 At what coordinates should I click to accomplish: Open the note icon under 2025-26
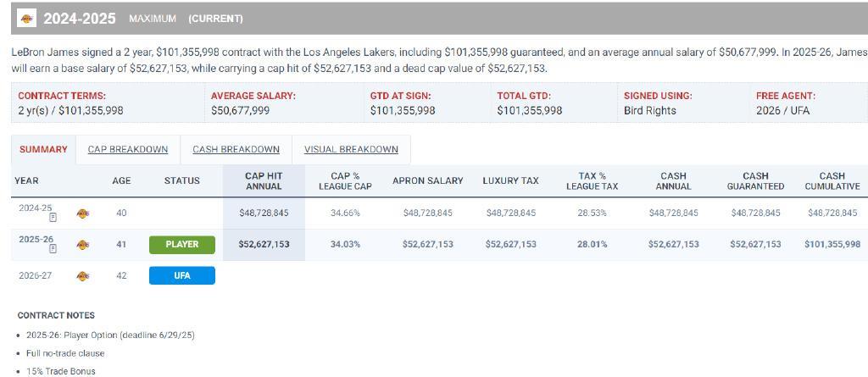coord(53,249)
